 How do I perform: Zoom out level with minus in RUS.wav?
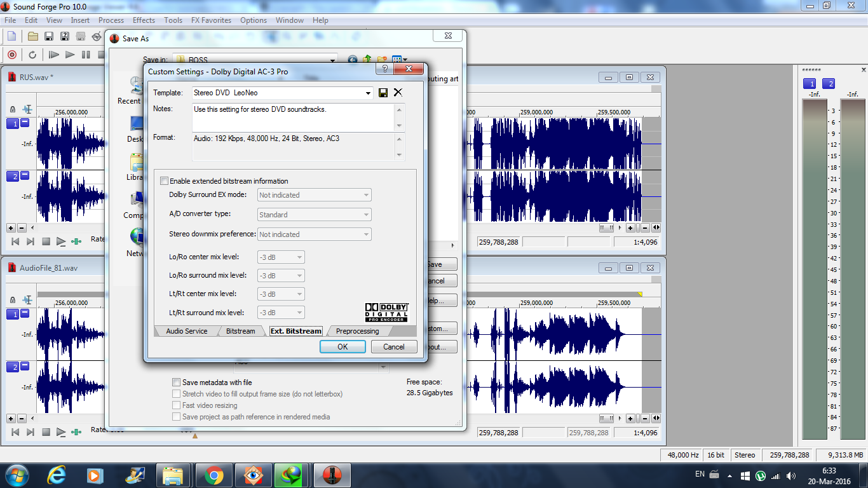click(21, 227)
